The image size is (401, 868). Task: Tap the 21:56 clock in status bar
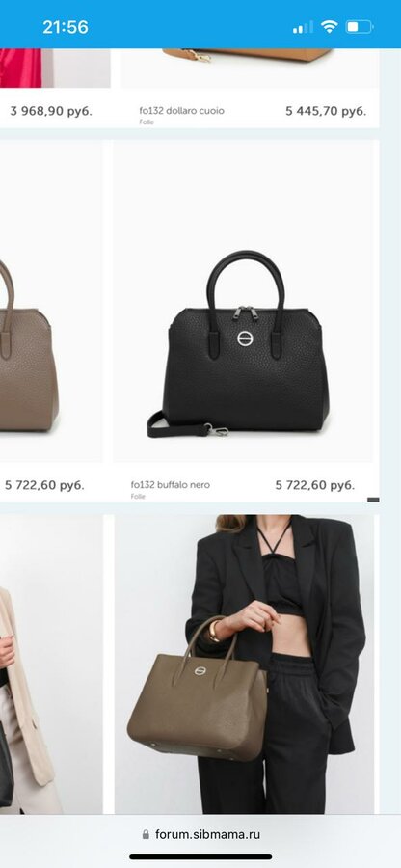pyautogui.click(x=66, y=27)
